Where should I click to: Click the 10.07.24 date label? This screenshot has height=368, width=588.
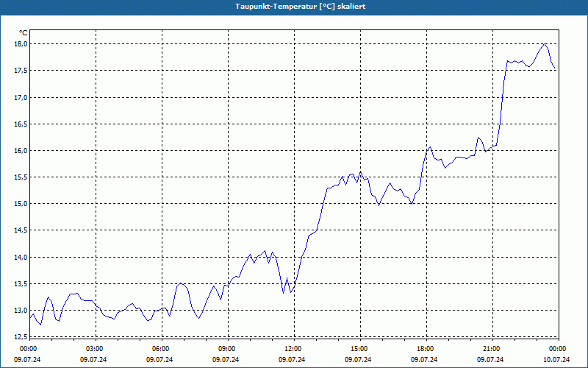click(x=556, y=360)
